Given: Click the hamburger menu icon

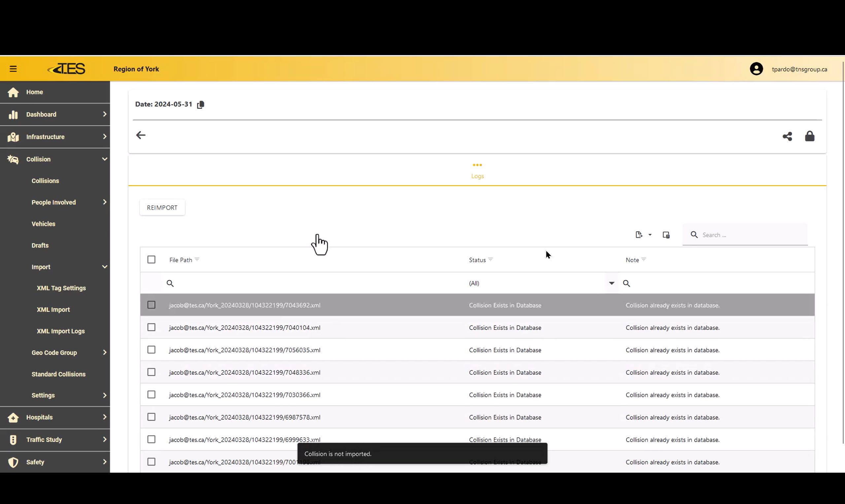Looking at the screenshot, I should [13, 69].
